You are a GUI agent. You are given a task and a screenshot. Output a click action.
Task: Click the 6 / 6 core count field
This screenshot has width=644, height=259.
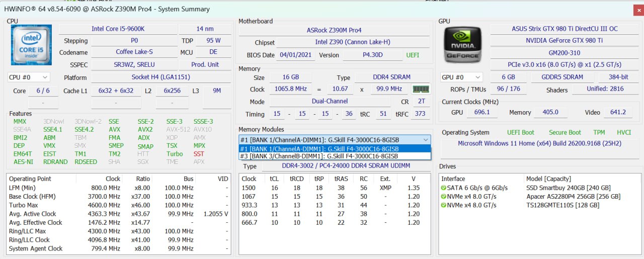(x=43, y=91)
